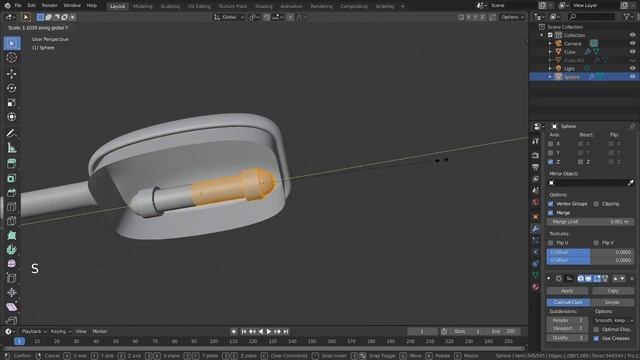Select the Annotate pencil tool
The image size is (640, 360).
click(11, 133)
